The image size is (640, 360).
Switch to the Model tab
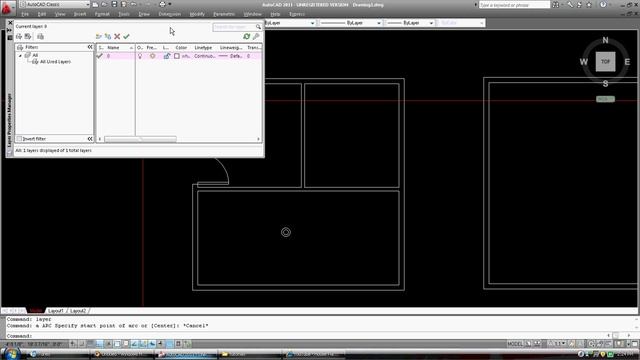[x=36, y=311]
